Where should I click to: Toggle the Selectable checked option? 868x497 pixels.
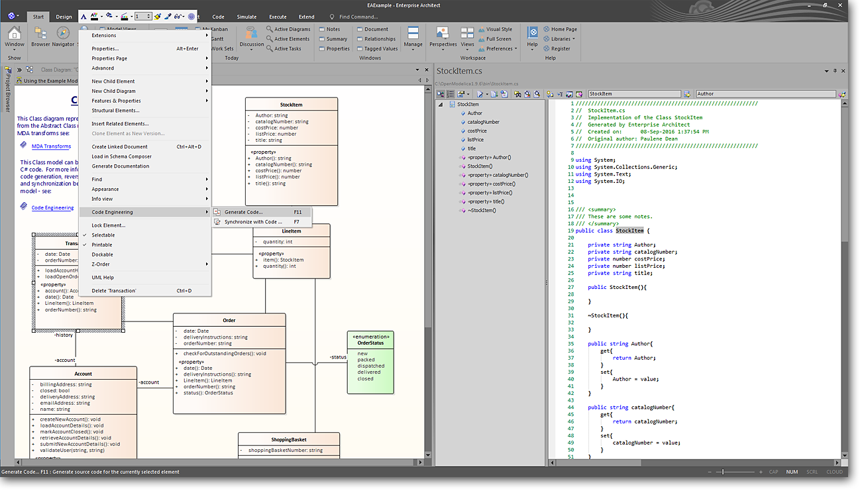pyautogui.click(x=103, y=235)
